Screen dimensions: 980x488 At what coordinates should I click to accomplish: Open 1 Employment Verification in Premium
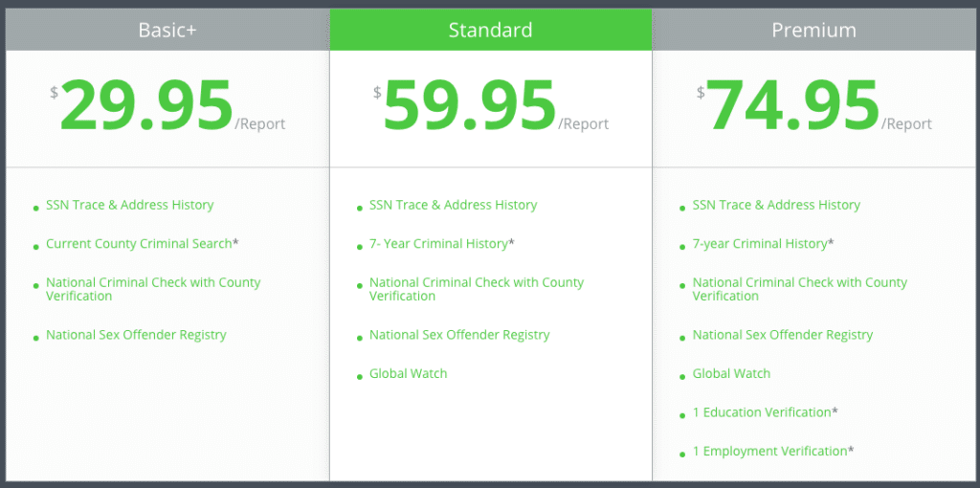tap(773, 451)
